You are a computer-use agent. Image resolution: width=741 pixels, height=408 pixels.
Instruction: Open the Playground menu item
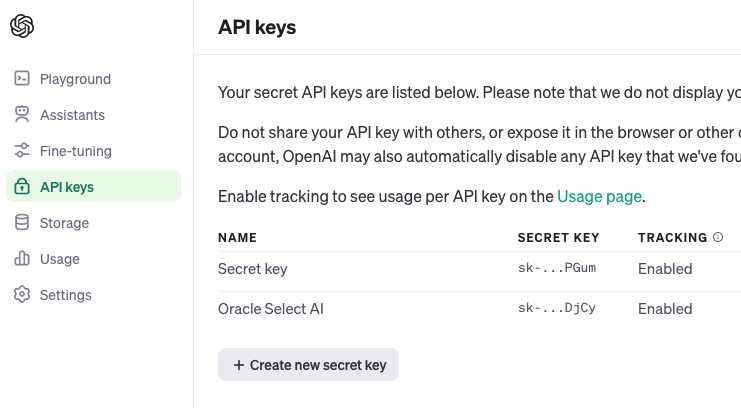coord(75,79)
